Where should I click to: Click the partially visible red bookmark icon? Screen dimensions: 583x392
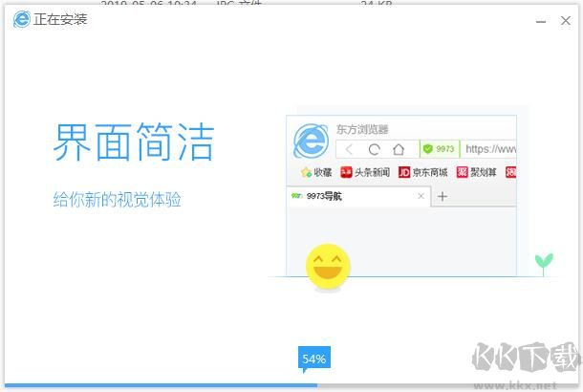[511, 172]
